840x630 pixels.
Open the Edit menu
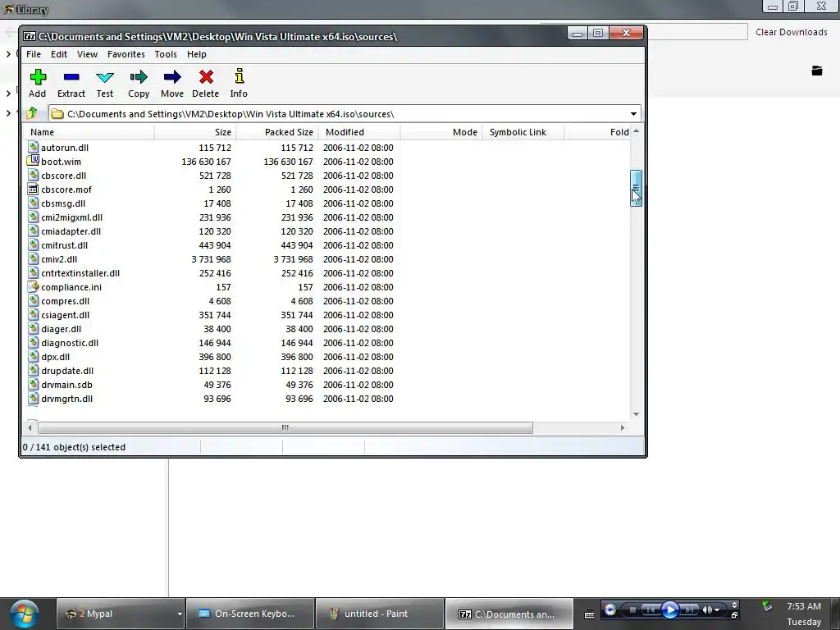(x=59, y=54)
